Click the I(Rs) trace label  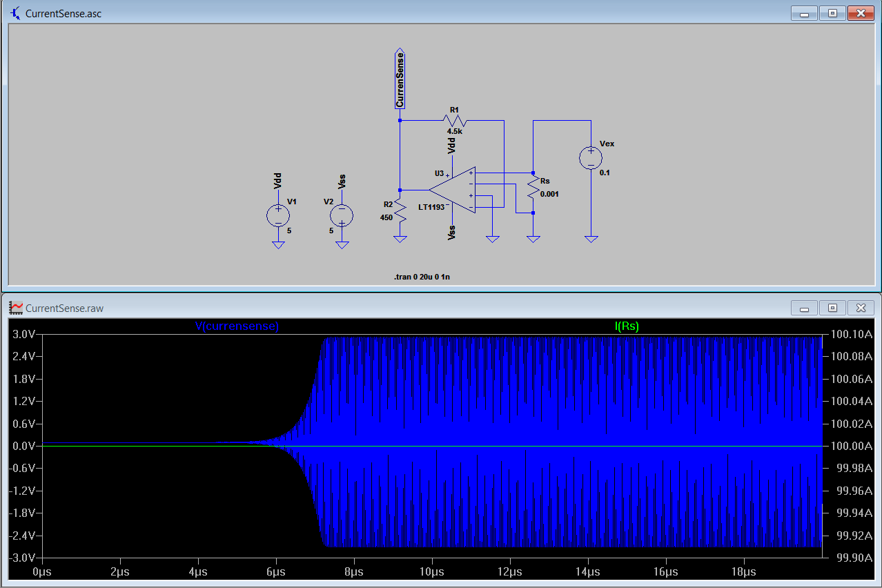click(x=627, y=326)
